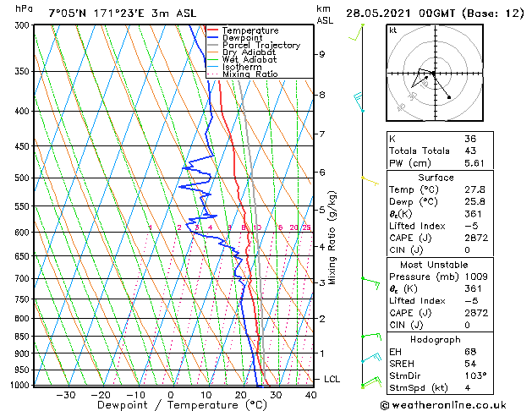This screenshot has height=411, width=532.
Task: Click the -30 temperature axis label
Action: tap(65, 396)
